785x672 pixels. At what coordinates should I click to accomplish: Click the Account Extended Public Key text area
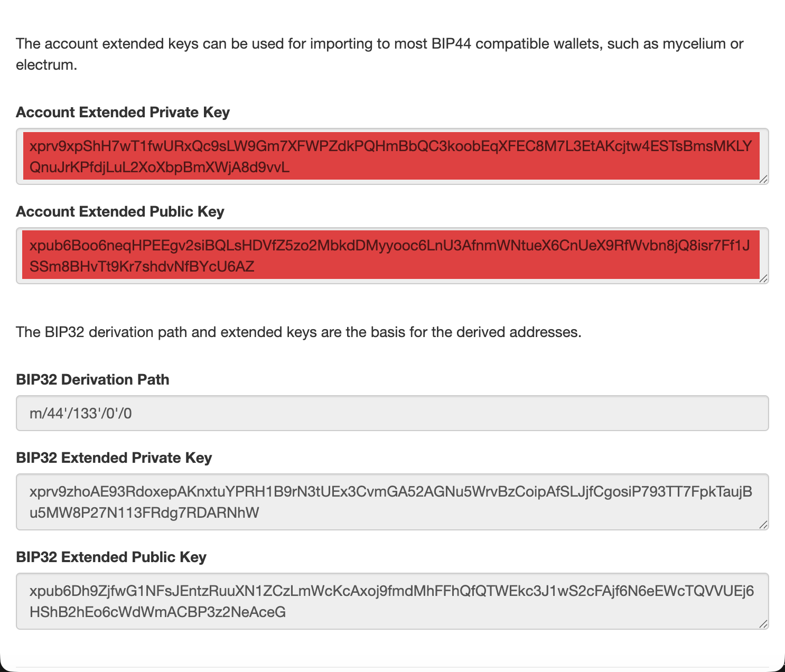point(391,256)
